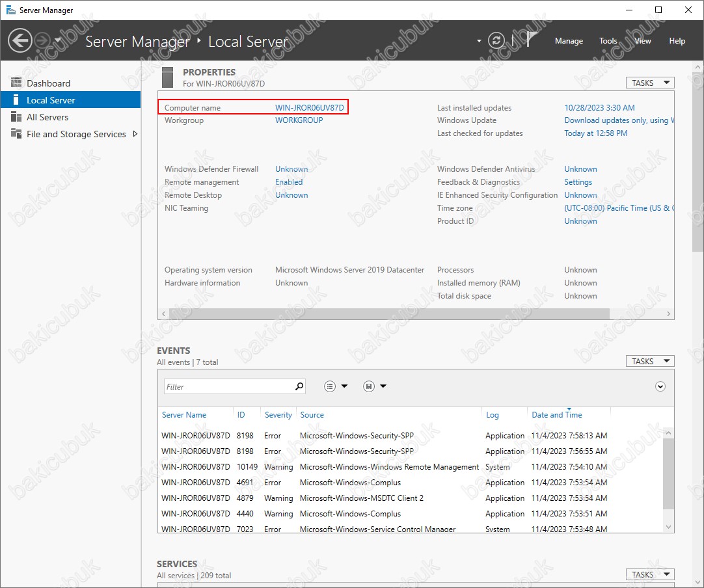The height and width of the screenshot is (588, 704).
Task: Select event 4879 MSDTC Client 2 row
Action: coord(411,498)
